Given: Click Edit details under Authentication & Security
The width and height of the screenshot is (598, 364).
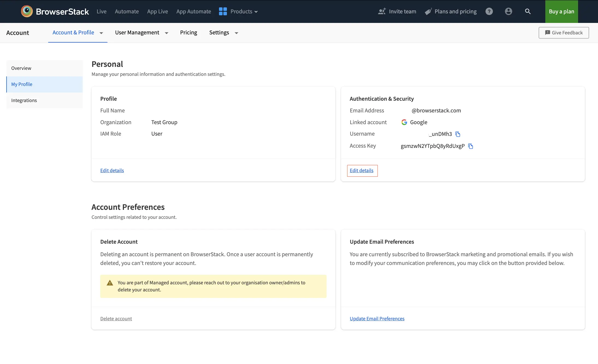Looking at the screenshot, I should [362, 171].
